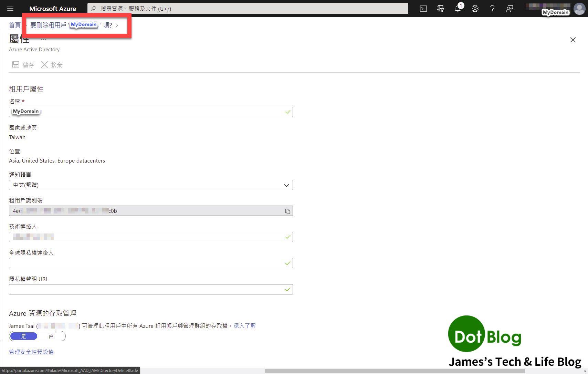The height and width of the screenshot is (374, 588).
Task: Click the 技術連絡人 input field
Action: click(x=151, y=237)
